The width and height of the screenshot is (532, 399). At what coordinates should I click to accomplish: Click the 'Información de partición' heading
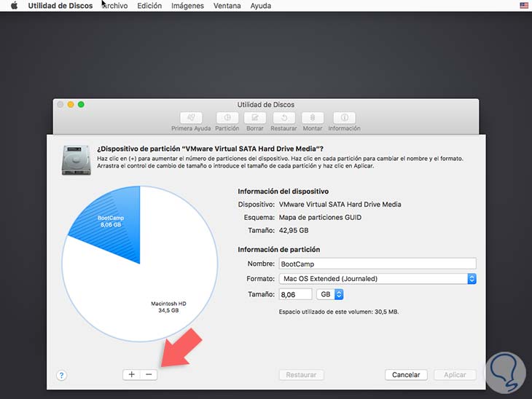click(278, 250)
